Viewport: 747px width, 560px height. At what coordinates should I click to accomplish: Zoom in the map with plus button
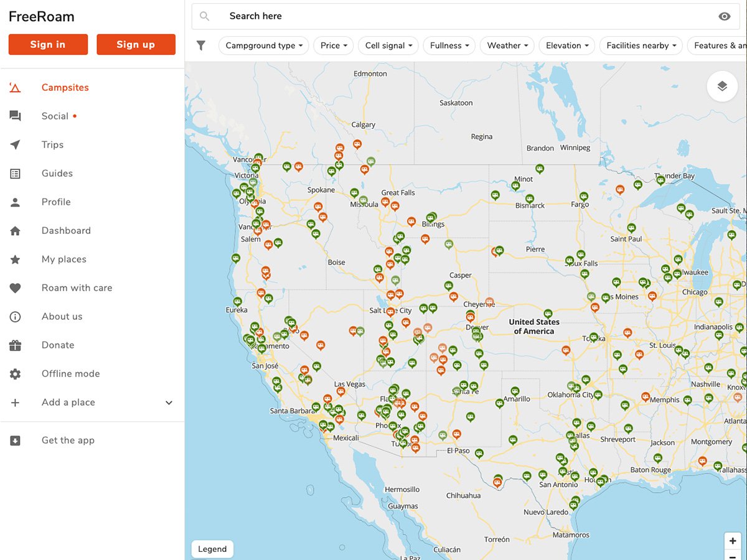pos(733,541)
